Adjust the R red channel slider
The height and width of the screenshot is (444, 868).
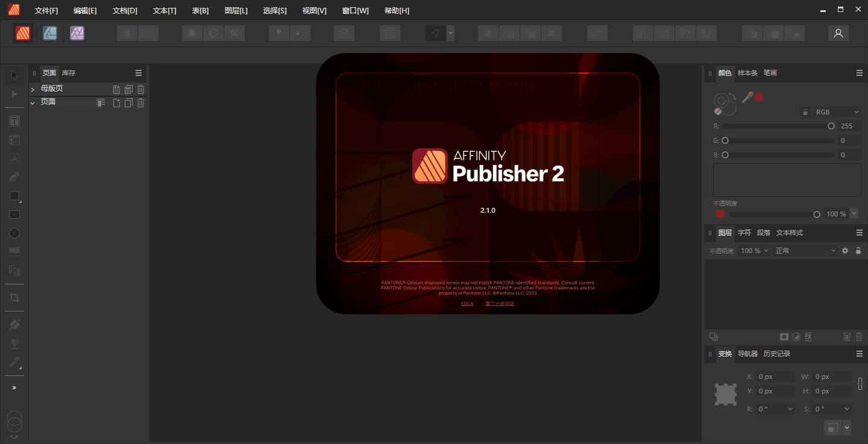[x=778, y=126]
